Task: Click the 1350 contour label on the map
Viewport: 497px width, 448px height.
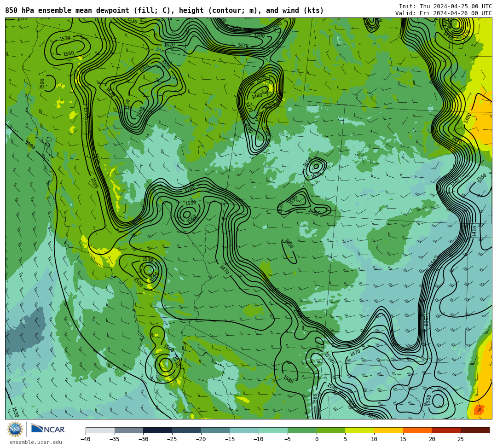Action: pyautogui.click(x=481, y=178)
